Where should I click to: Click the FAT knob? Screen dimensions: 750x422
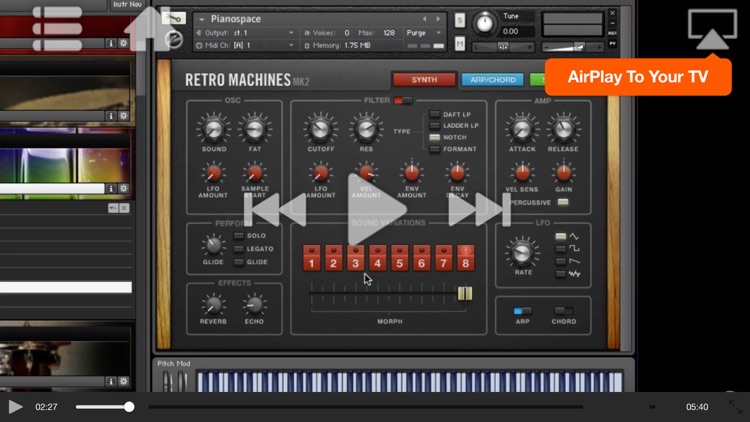click(255, 129)
